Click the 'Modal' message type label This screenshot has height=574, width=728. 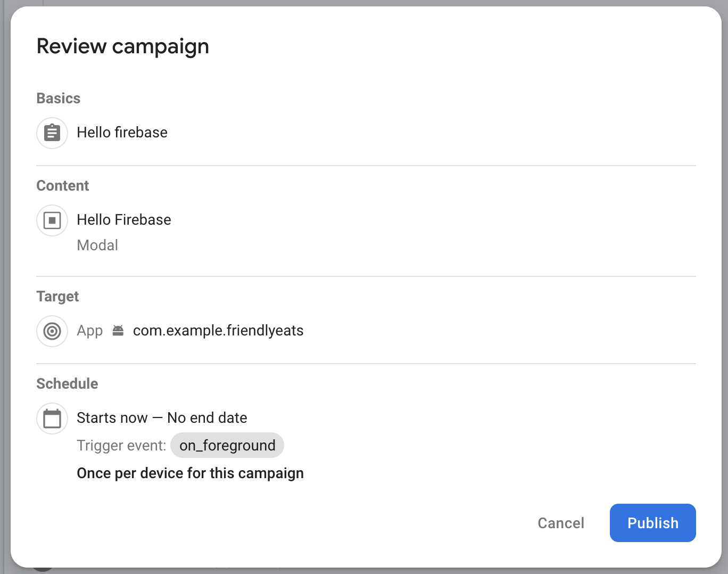click(97, 245)
